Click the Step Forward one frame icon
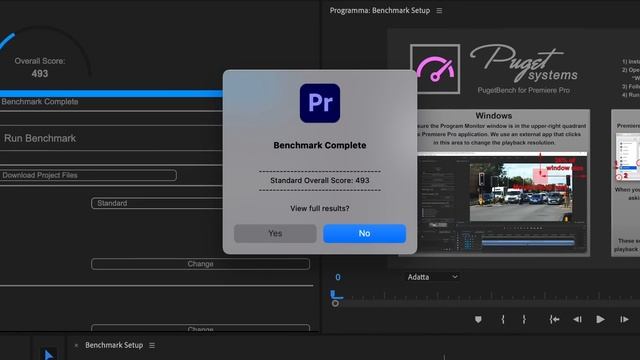Image resolution: width=640 pixels, height=360 pixels. click(624, 320)
